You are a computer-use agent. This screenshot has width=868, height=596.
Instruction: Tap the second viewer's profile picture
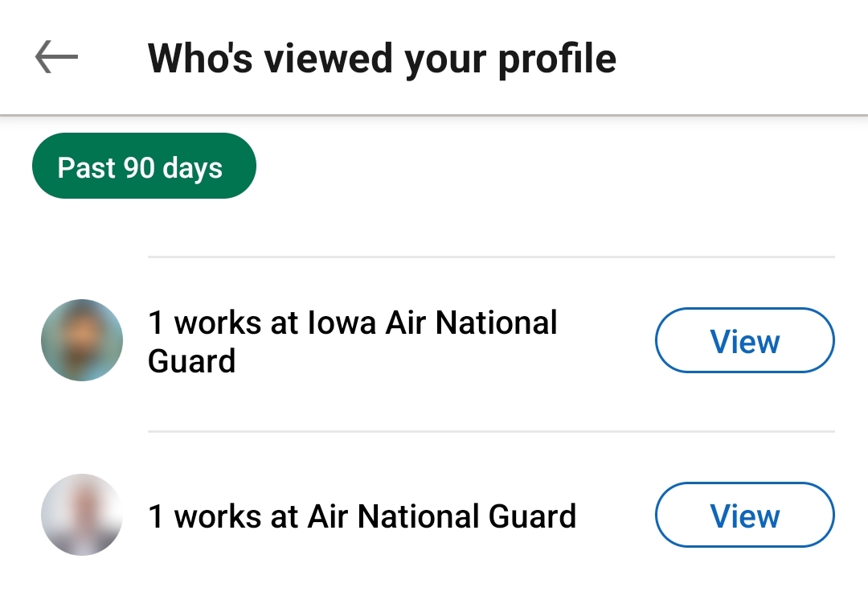click(82, 515)
